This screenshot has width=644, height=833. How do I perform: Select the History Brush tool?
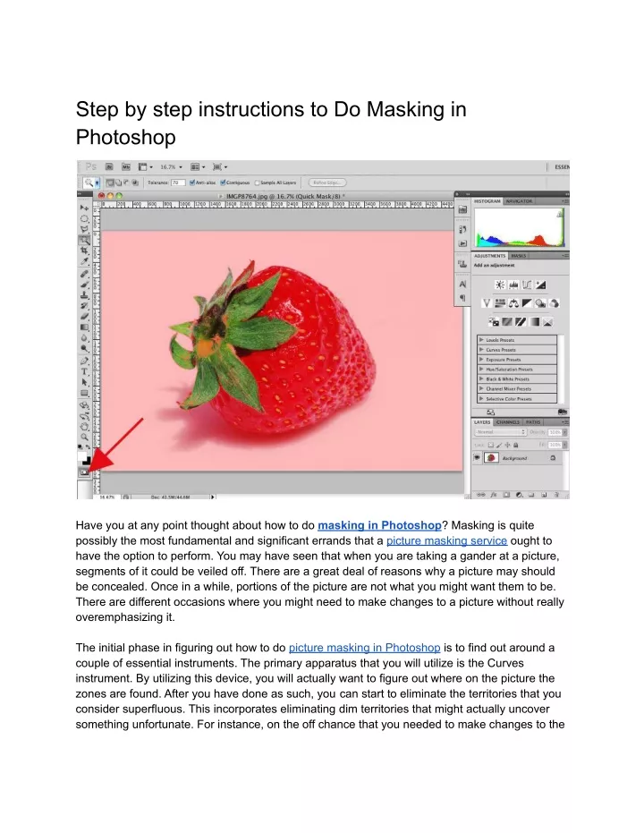point(84,306)
